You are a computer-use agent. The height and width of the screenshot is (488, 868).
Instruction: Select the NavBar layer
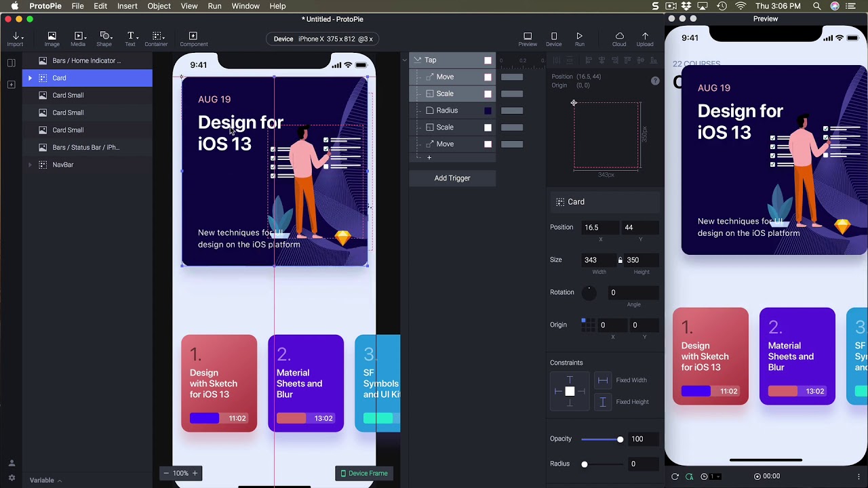[x=87, y=165]
